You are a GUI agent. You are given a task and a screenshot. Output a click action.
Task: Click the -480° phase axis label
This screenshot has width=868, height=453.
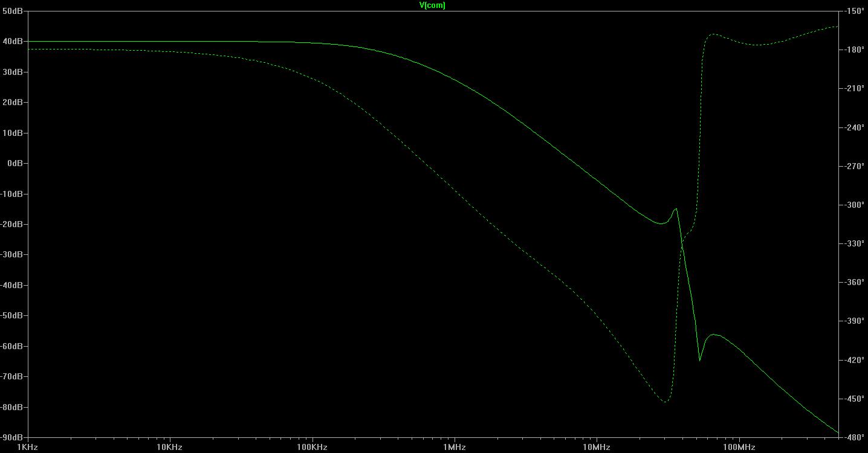click(x=855, y=437)
